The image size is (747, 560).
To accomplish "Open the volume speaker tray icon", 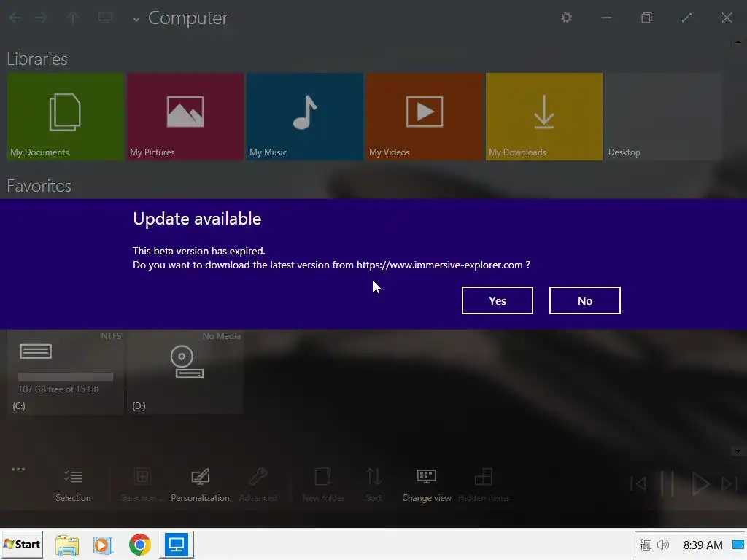I will pyautogui.click(x=662, y=544).
